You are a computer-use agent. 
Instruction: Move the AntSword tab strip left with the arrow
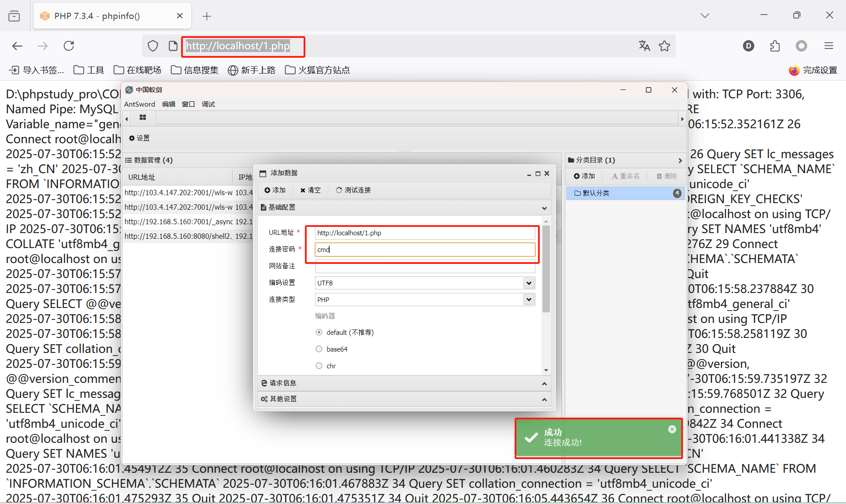point(127,119)
